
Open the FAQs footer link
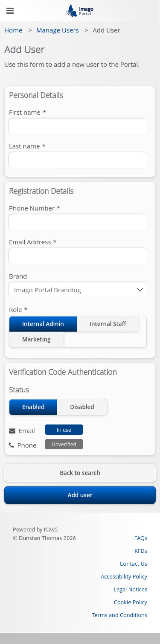(141, 538)
